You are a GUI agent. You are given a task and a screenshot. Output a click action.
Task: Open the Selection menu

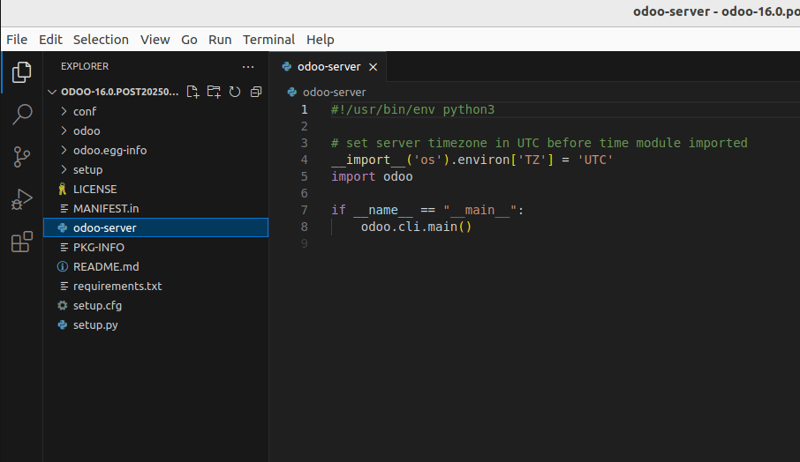[101, 39]
